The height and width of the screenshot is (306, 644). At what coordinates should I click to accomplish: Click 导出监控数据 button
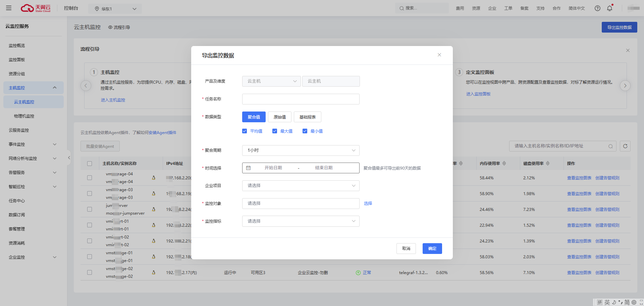pyautogui.click(x=620, y=27)
